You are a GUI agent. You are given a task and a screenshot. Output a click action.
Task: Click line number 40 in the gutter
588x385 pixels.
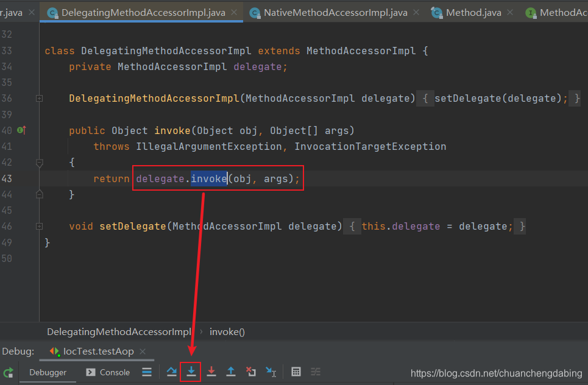(x=7, y=130)
